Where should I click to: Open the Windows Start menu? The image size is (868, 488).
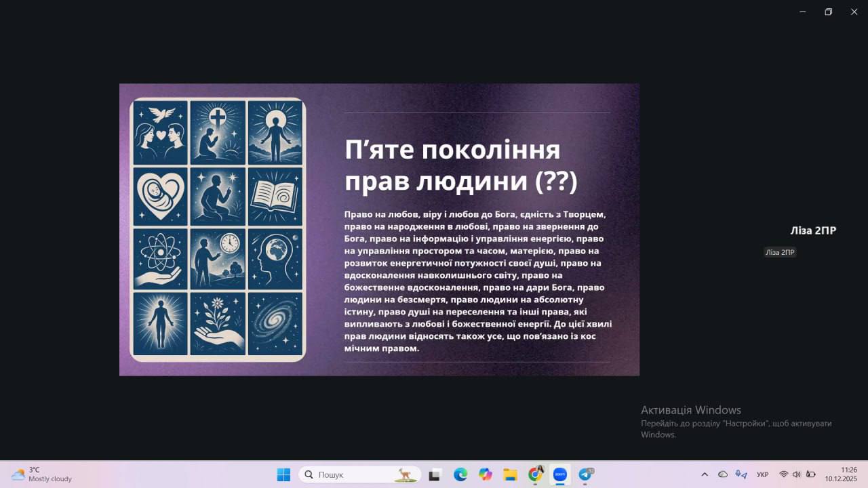[x=283, y=474]
